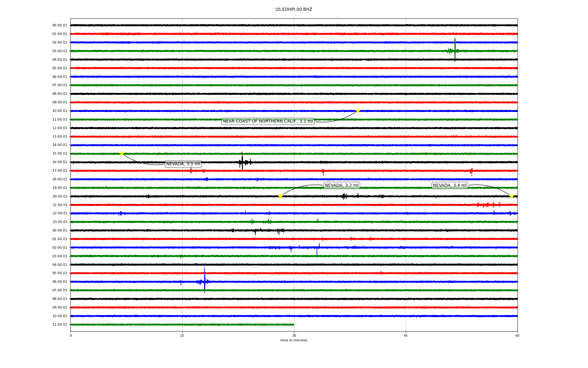The width and height of the screenshot is (588, 368).
Task: Click the large green spike on the 03:00:01 trace
Action: tap(455, 50)
